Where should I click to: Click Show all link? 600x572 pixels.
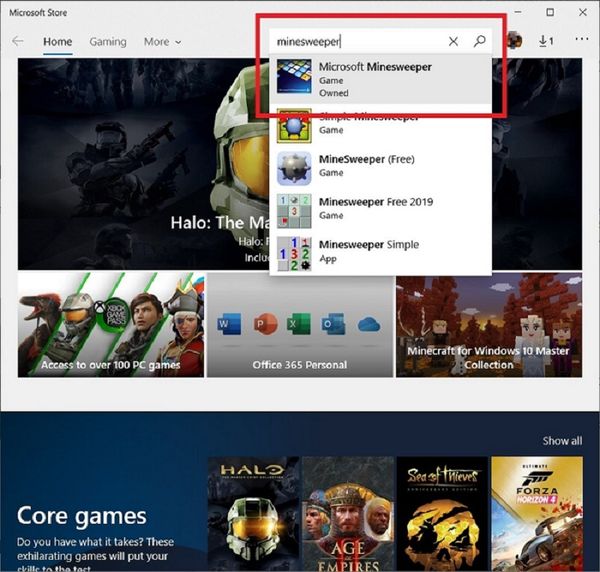coord(562,441)
